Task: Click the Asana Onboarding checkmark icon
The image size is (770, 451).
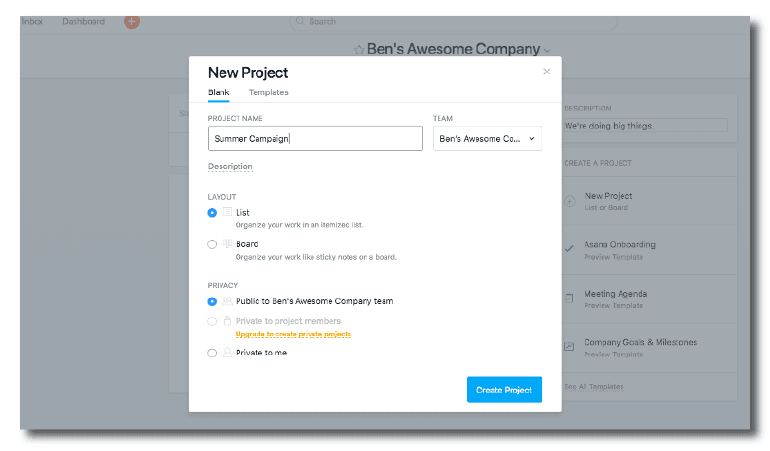Action: click(569, 249)
